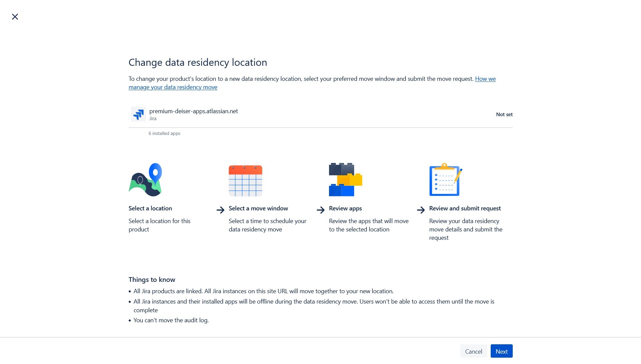
Task: Click the Not set location status
Action: pos(504,115)
